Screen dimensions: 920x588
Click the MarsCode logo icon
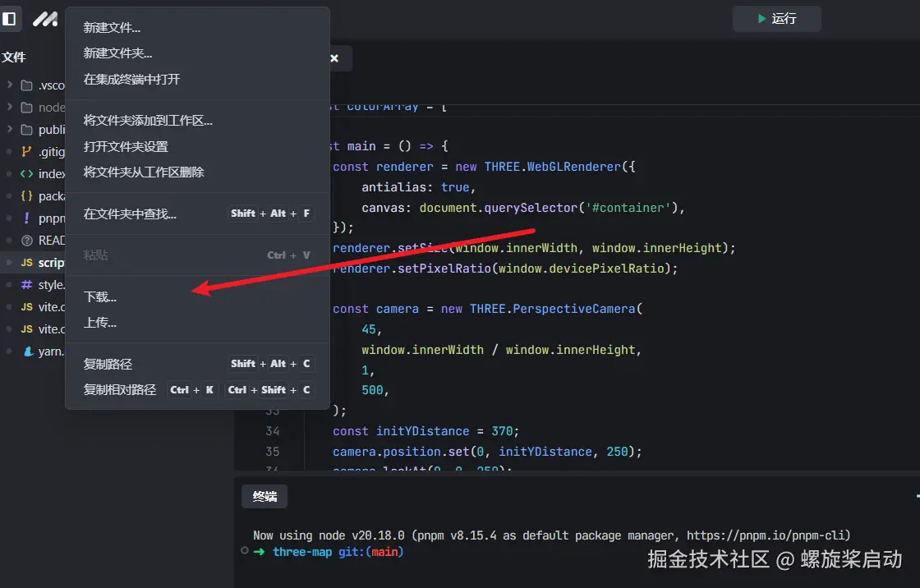point(45,20)
